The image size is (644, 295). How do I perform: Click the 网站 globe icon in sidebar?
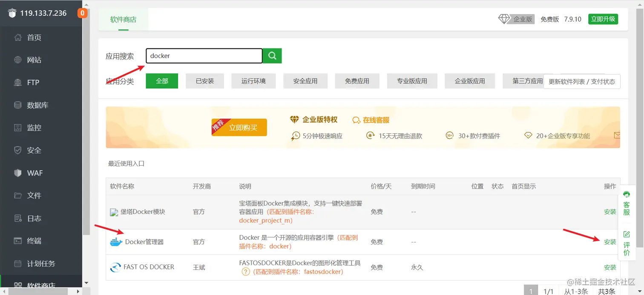coord(18,60)
